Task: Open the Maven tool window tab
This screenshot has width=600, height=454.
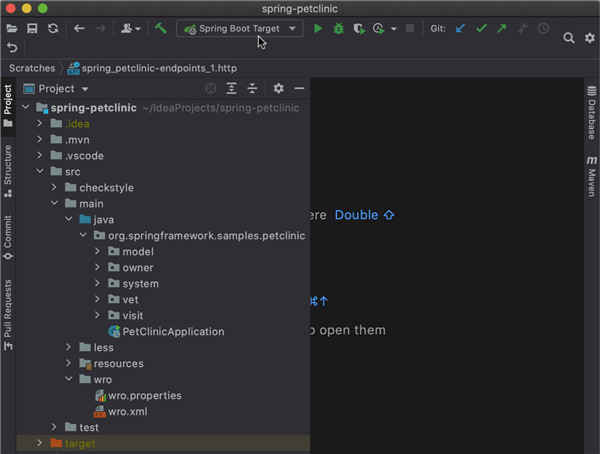Action: (592, 176)
